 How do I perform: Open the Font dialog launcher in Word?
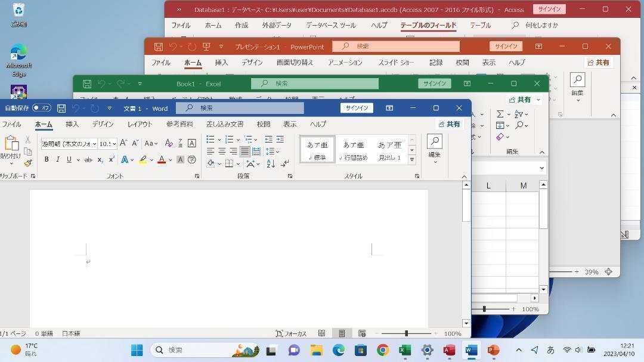(197, 176)
